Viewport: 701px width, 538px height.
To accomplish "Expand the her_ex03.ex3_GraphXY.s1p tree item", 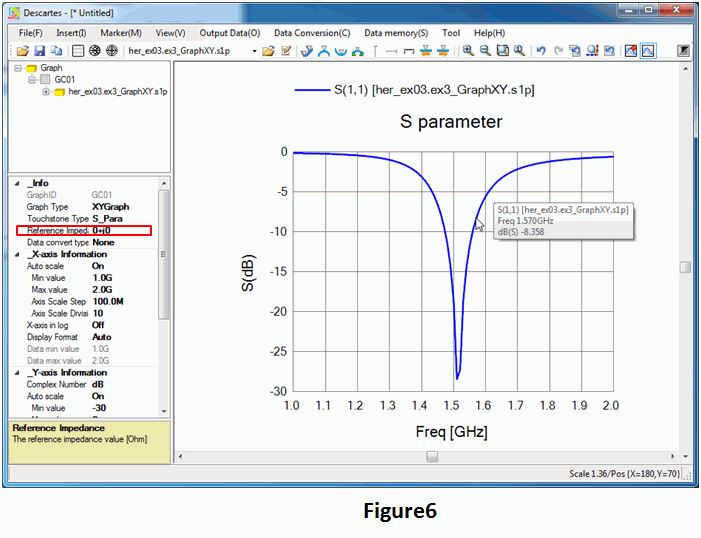I will tap(46, 92).
